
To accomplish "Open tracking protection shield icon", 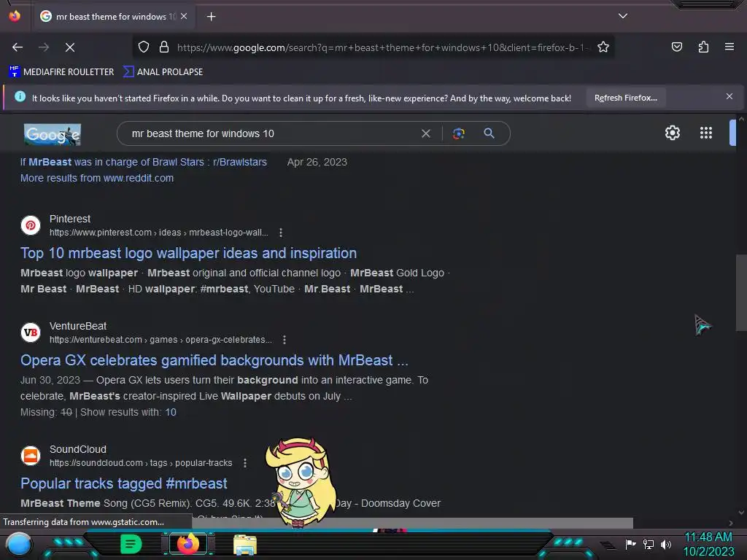I will (x=144, y=47).
